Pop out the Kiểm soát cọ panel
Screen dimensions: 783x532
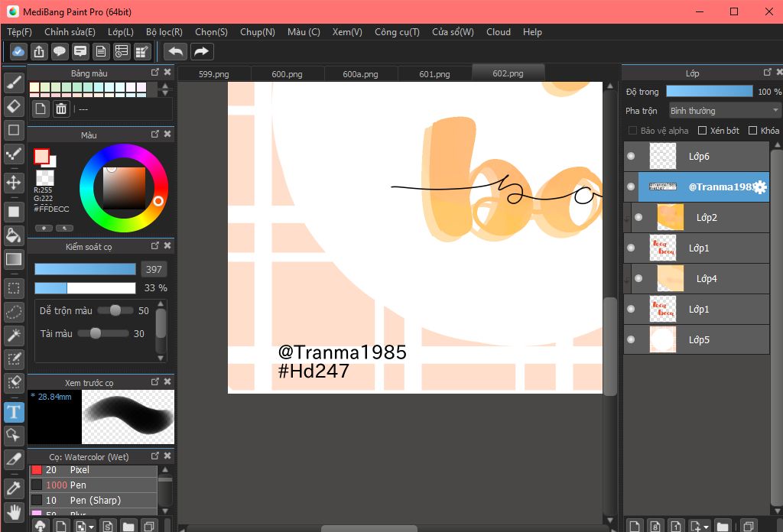154,246
